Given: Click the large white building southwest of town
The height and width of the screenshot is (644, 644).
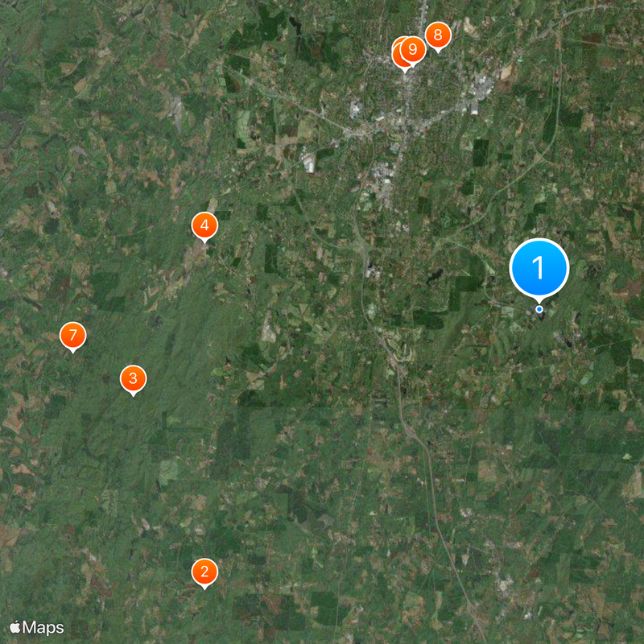Looking at the screenshot, I should [x=309, y=164].
